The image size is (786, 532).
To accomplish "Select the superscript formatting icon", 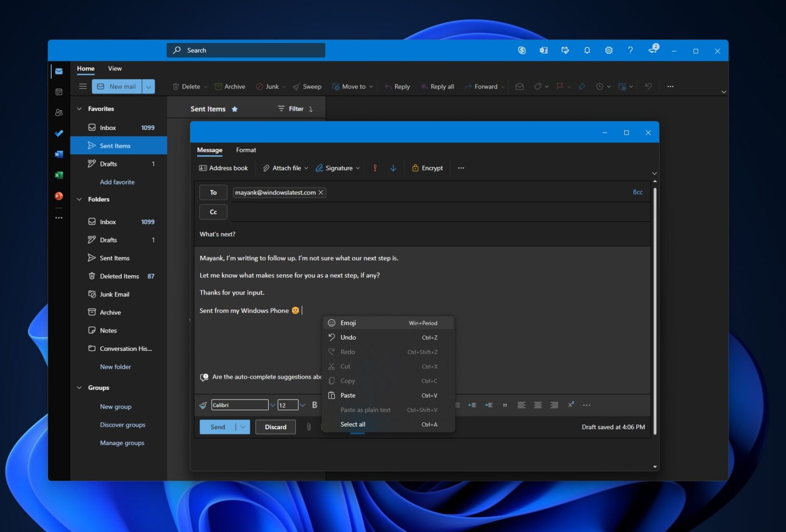I will point(570,405).
